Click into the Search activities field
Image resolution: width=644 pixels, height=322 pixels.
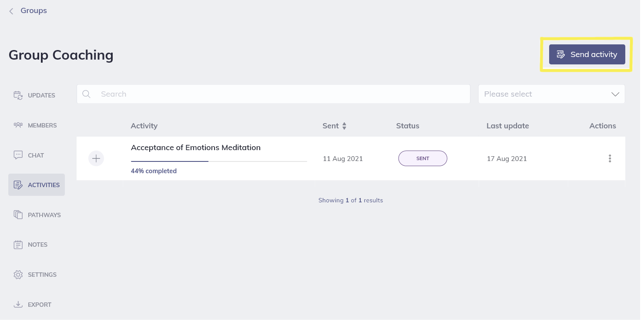tap(278, 94)
